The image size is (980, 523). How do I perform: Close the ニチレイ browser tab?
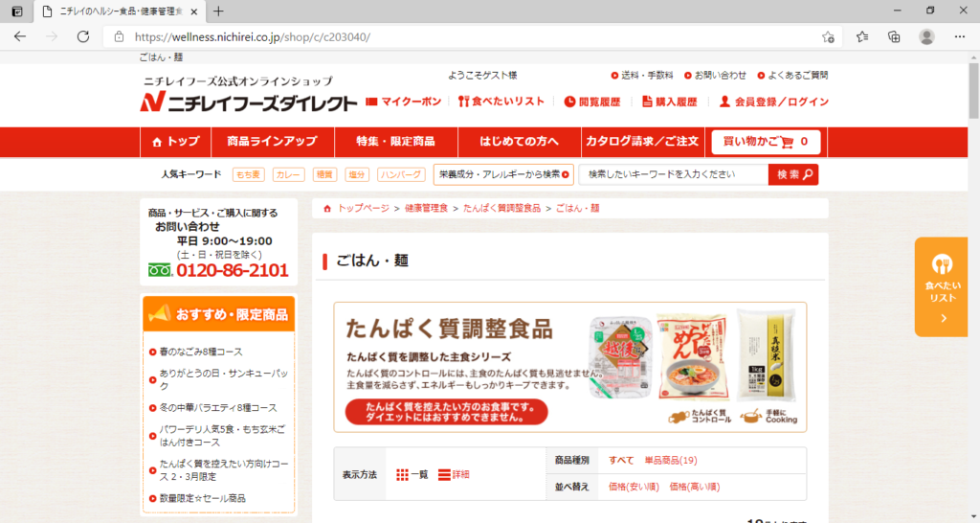coord(193,11)
